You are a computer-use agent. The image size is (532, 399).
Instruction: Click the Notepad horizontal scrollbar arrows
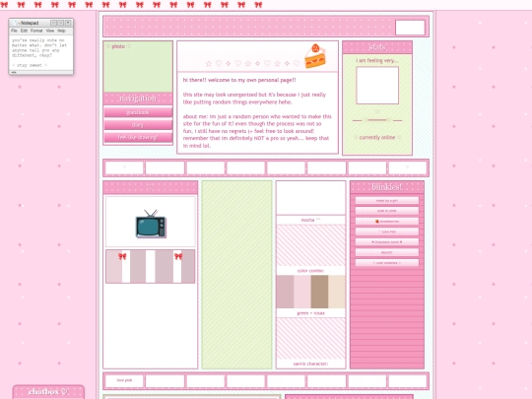[14, 72]
